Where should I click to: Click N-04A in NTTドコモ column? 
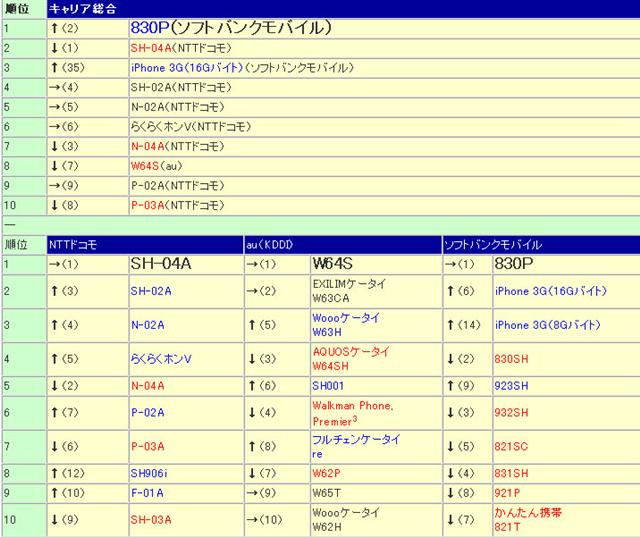pyautogui.click(x=148, y=386)
